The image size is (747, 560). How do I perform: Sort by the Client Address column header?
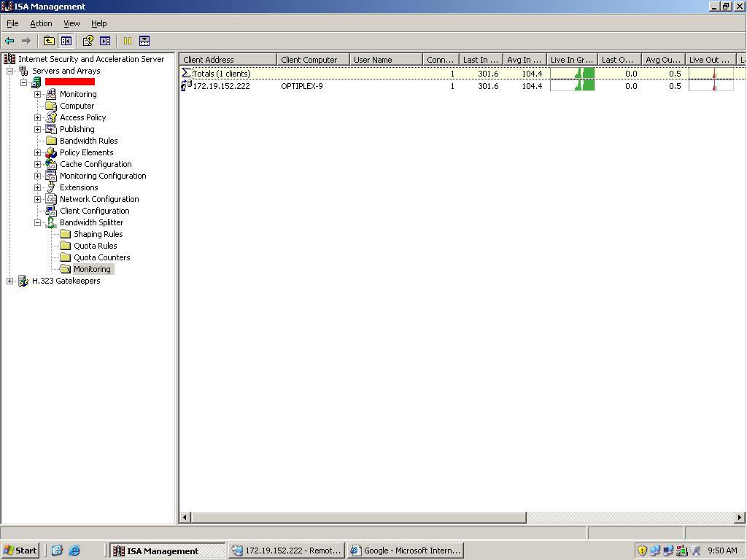[x=228, y=60]
